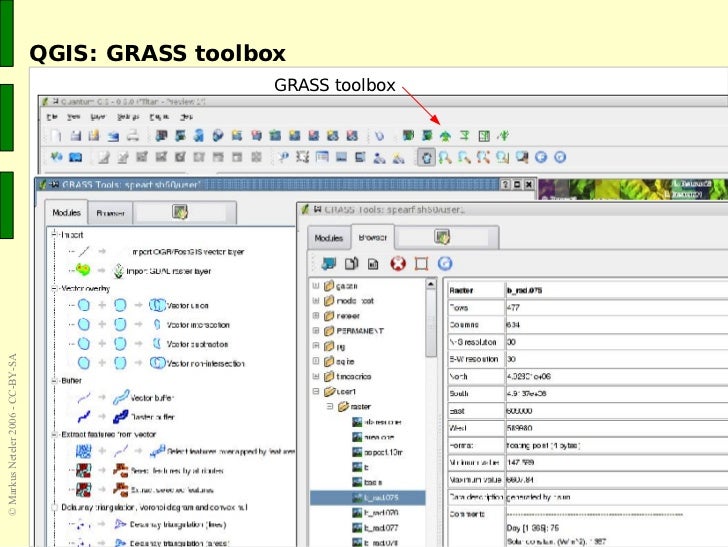Viewport: 728px width, 547px height.
Task: Open the File menu
Action: (x=52, y=117)
